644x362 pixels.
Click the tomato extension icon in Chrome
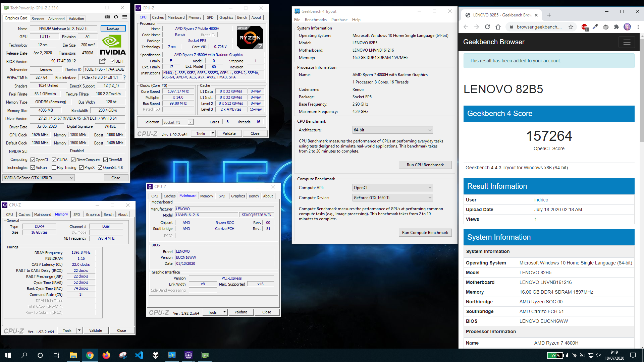pyautogui.click(x=606, y=27)
